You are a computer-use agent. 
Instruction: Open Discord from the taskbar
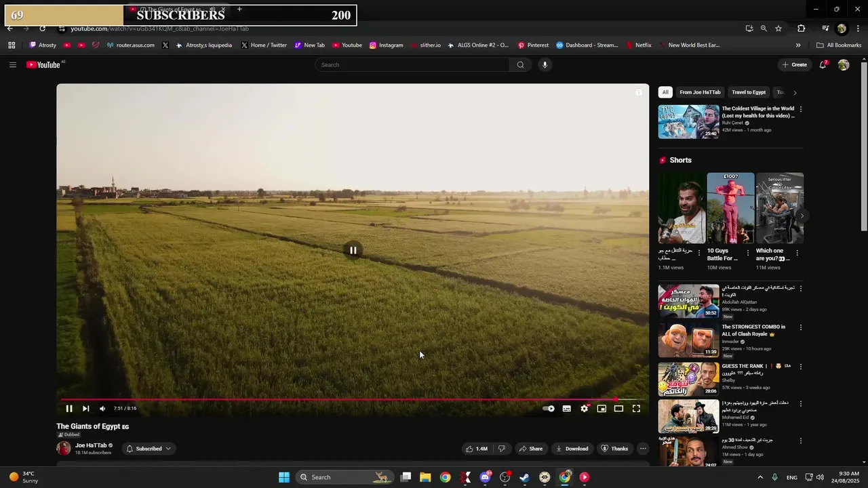[485, 477]
